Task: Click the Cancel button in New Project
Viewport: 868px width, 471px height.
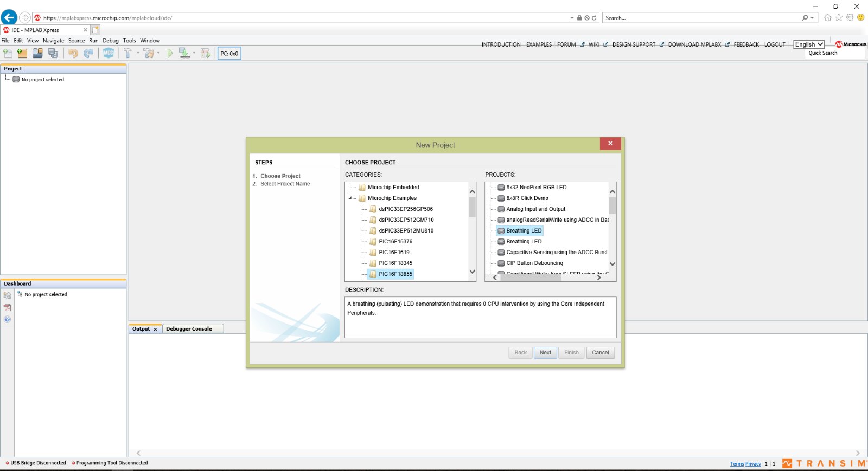Action: [x=600, y=353]
